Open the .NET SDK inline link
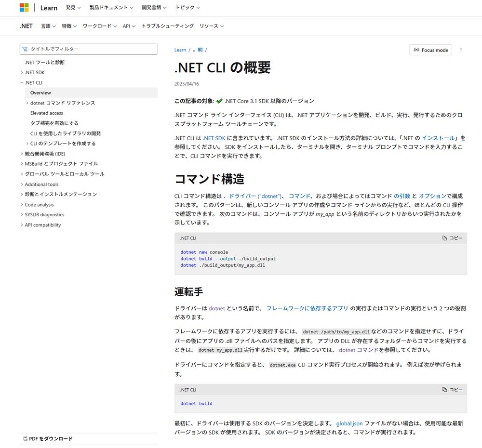The height and width of the screenshot is (448, 482). pos(214,138)
